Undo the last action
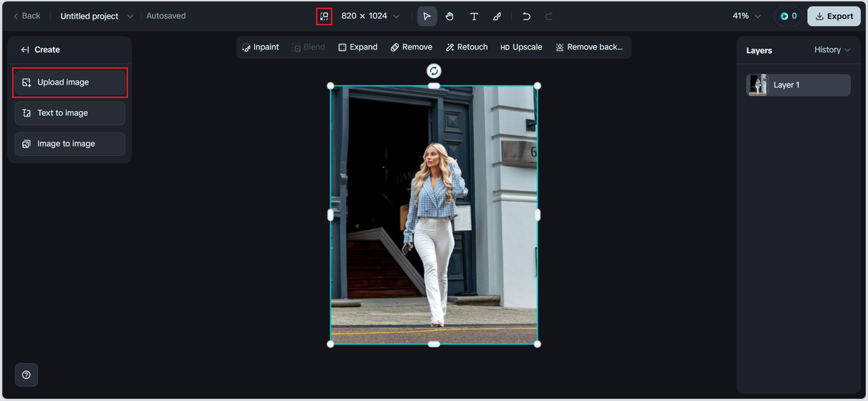Viewport: 868px width, 401px height. 526,16
